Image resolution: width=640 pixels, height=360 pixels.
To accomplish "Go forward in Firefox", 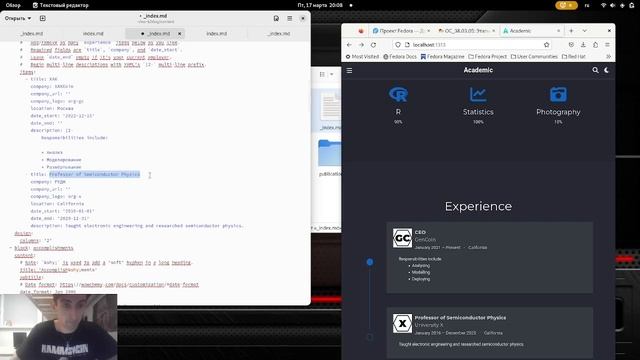I will coord(361,44).
